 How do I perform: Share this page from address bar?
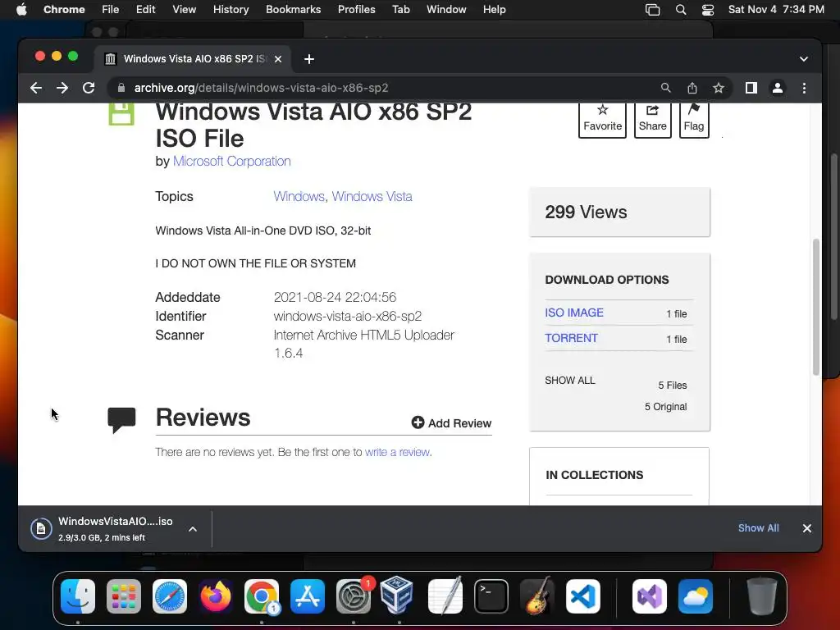[692, 88]
